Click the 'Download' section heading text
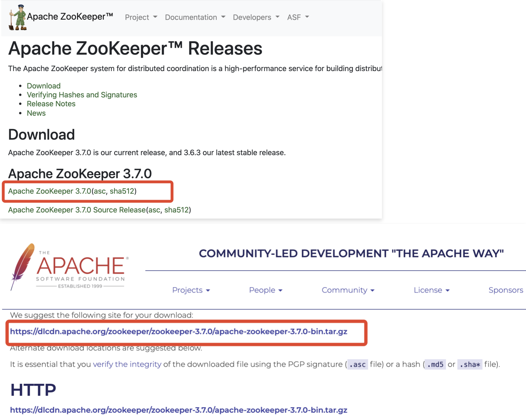Viewport: 526px width, 420px height. (x=42, y=135)
